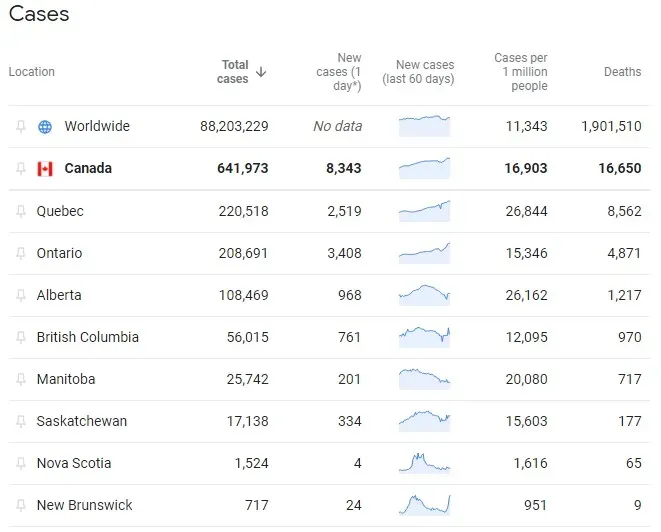Open the Quebec location row
The image size is (661, 532).
(x=60, y=211)
